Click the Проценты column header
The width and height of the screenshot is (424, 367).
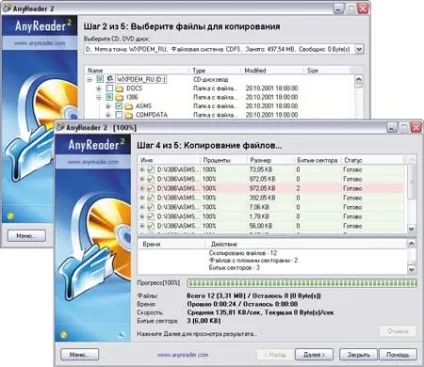(223, 160)
